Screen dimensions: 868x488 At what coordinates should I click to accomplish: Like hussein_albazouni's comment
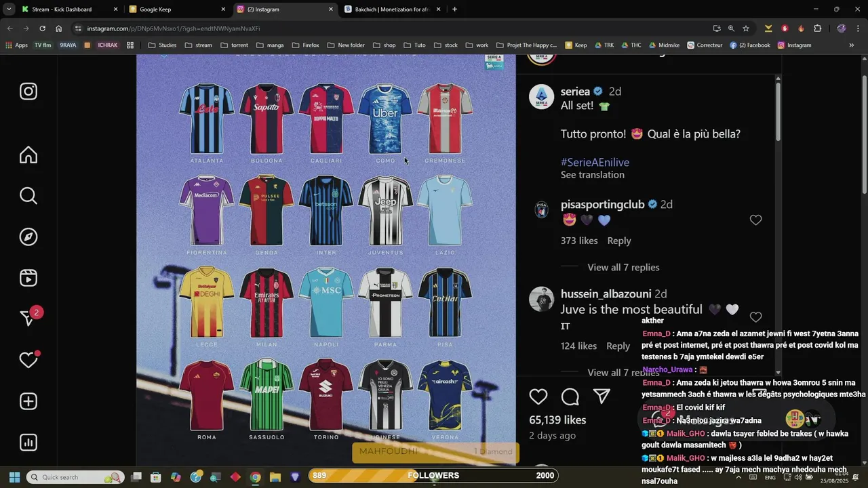755,317
